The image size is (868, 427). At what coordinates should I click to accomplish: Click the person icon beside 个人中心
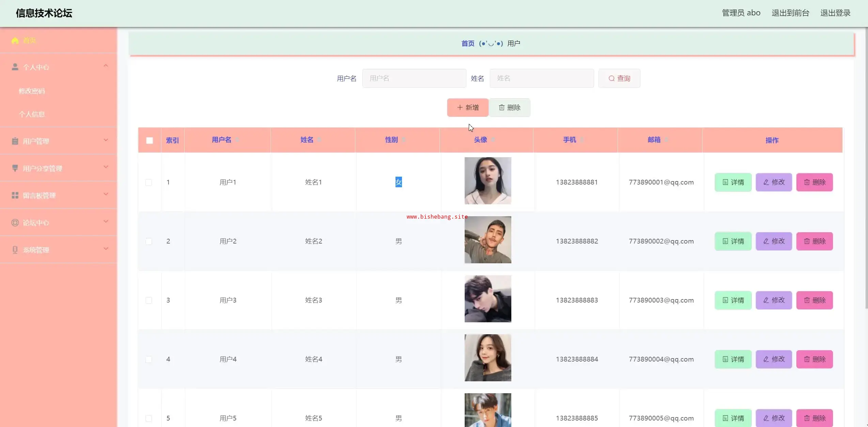tap(15, 67)
